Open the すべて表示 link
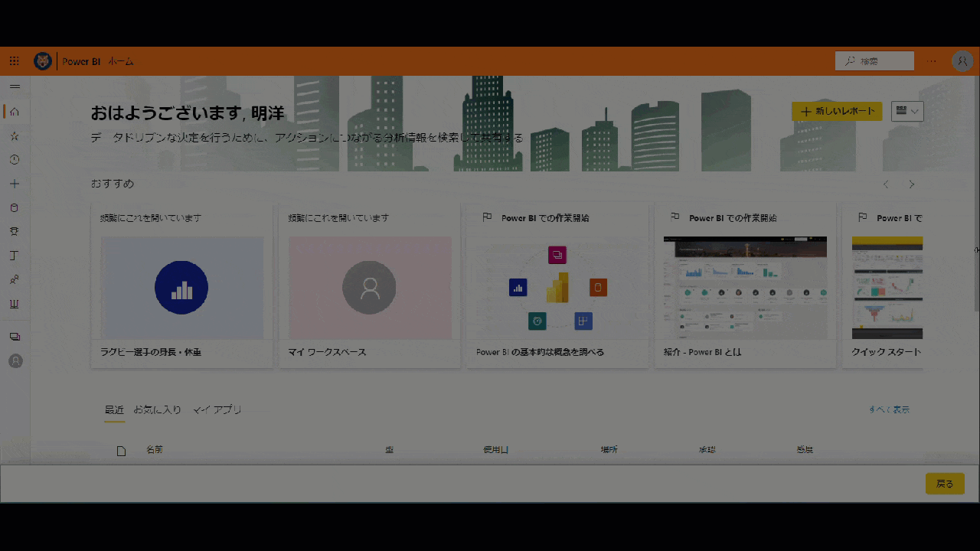 tap(888, 409)
